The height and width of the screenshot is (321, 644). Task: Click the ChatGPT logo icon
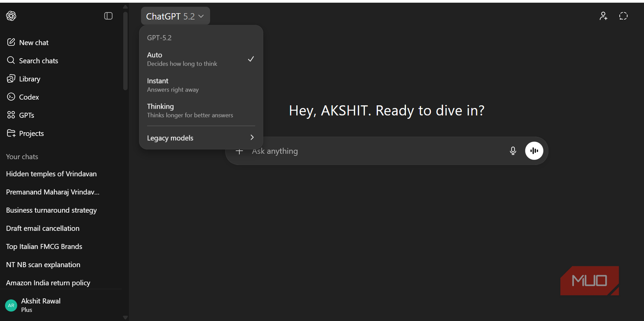(11, 16)
